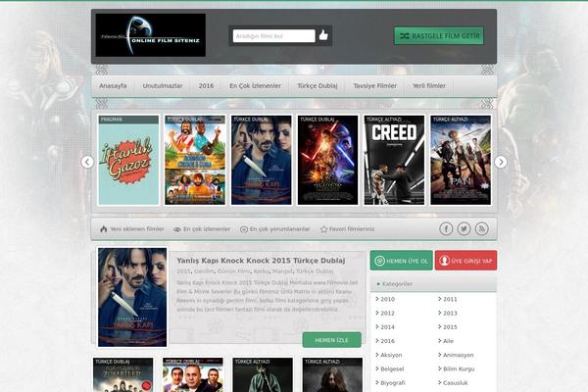Open the colorful comedy poster in carousel
Screen dimensions: 588x392
pos(195,160)
